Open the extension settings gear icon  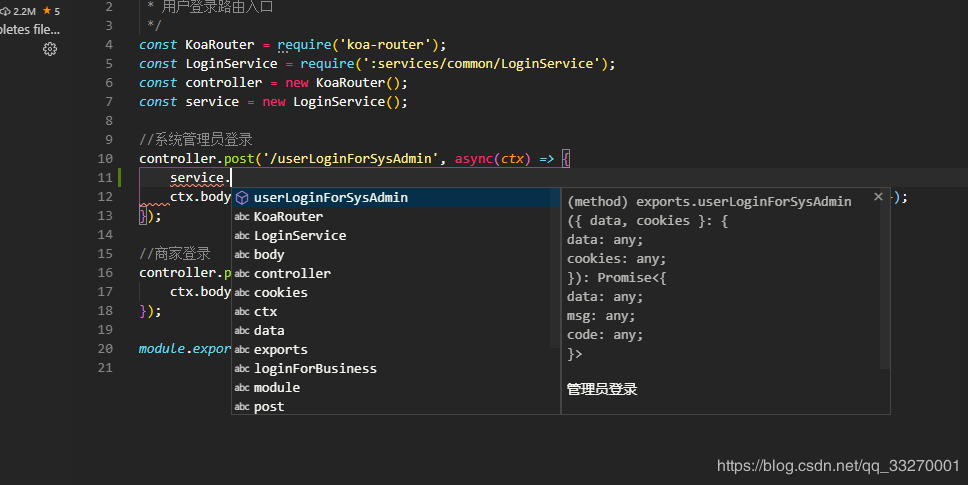[50, 49]
